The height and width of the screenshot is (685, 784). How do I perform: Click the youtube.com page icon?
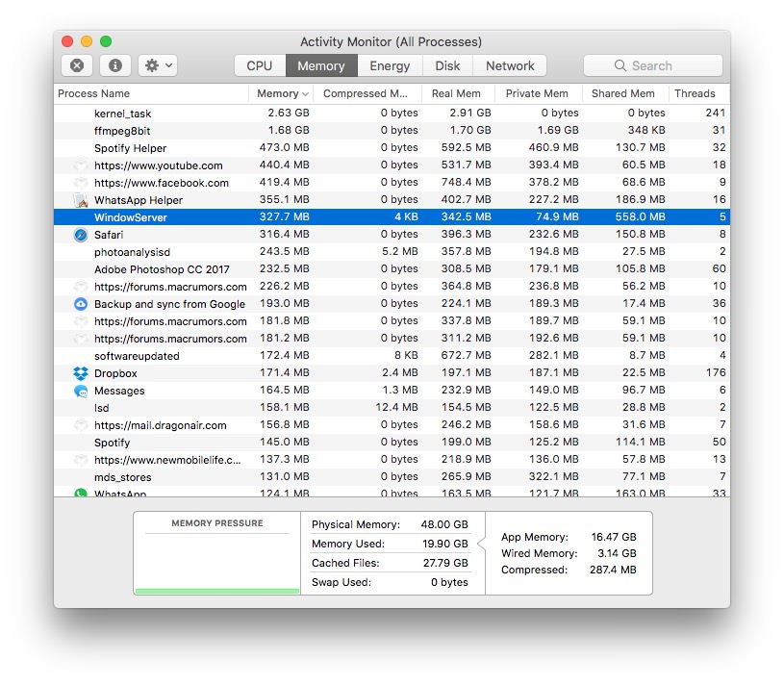[x=81, y=165]
